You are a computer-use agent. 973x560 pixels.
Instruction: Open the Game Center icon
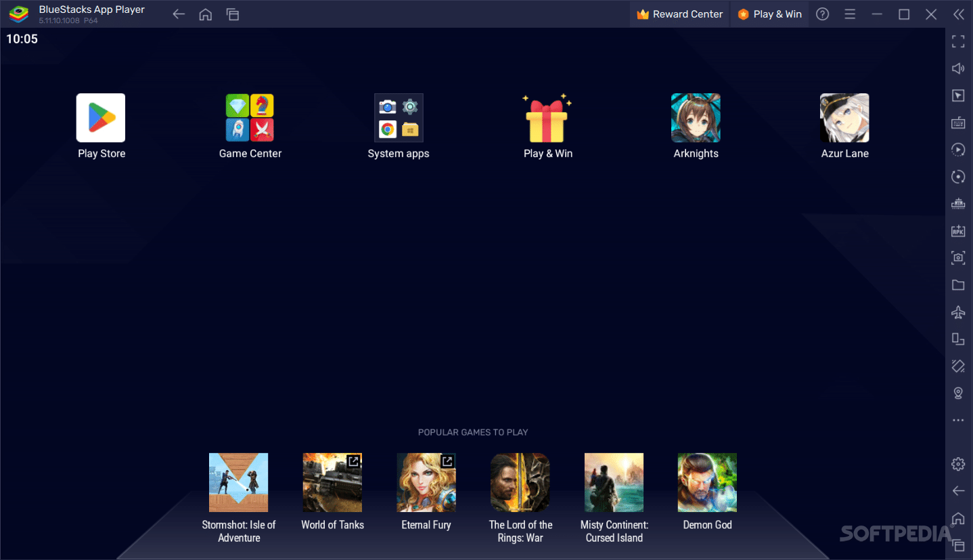250,118
